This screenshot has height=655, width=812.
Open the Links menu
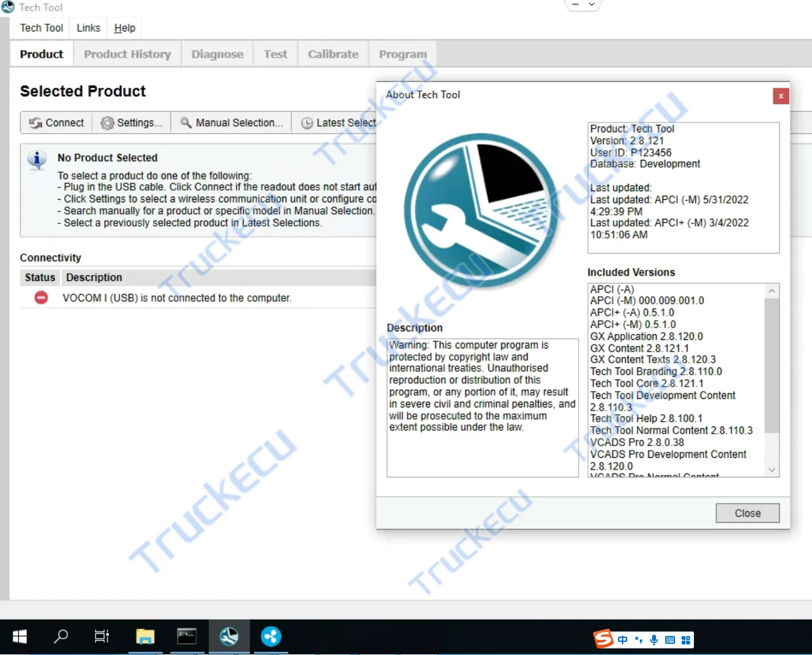pyautogui.click(x=88, y=28)
